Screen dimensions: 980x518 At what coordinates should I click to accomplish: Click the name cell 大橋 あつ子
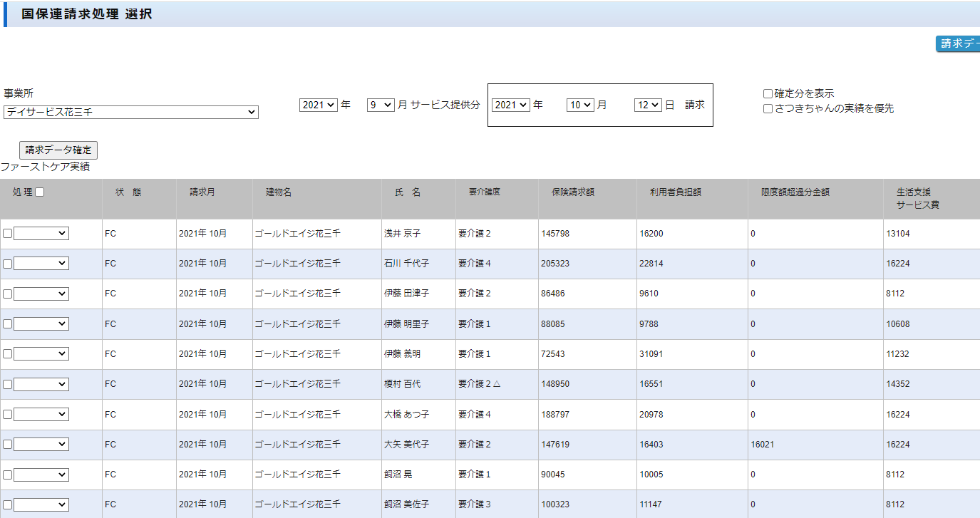click(x=406, y=414)
